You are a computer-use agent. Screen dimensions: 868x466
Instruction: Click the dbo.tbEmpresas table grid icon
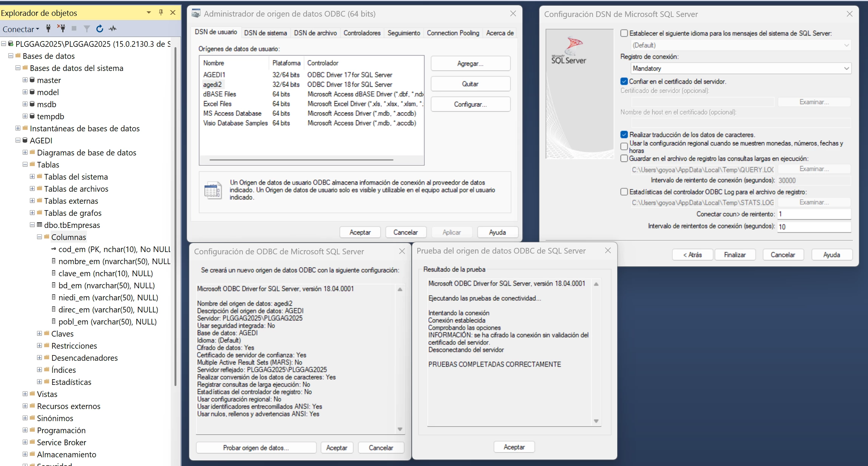39,225
